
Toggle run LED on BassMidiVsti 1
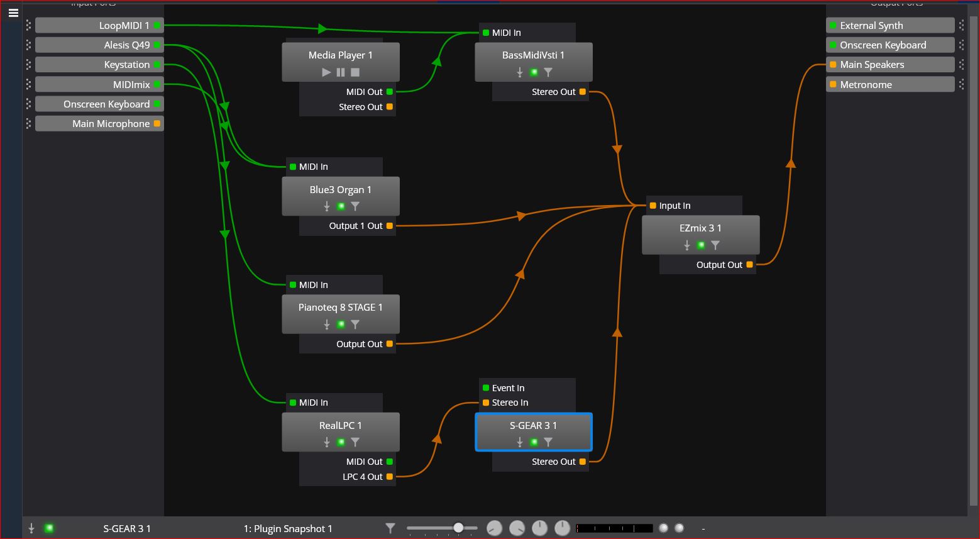point(534,72)
